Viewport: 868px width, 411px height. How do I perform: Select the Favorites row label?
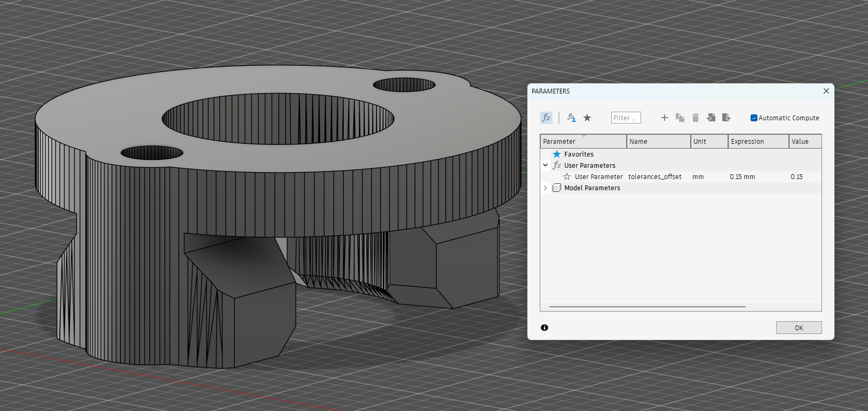coord(579,154)
